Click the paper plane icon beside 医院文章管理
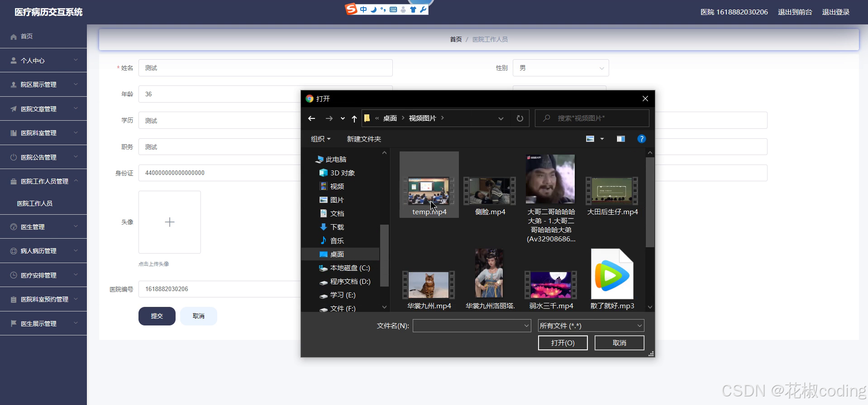Viewport: 868px width, 405px height. tap(14, 109)
